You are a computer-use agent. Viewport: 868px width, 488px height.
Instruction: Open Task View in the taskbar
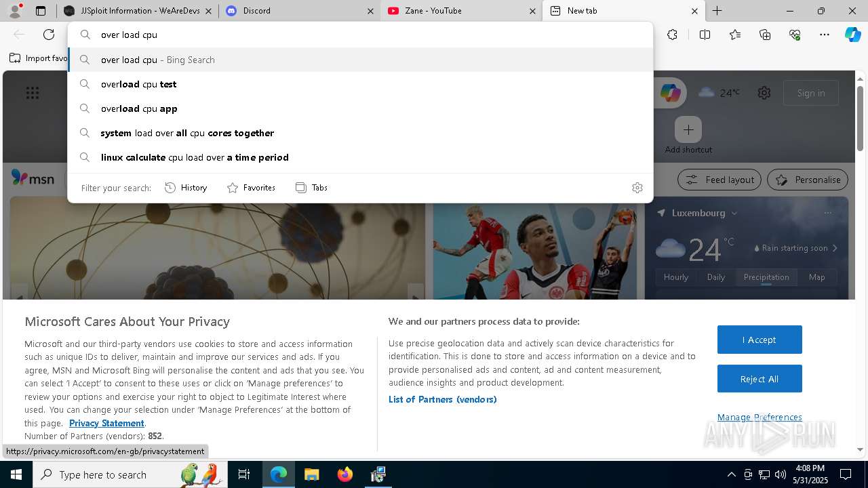click(x=244, y=474)
